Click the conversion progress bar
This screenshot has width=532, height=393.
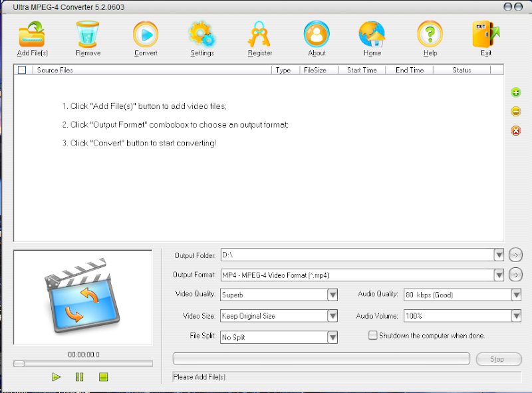(x=321, y=358)
